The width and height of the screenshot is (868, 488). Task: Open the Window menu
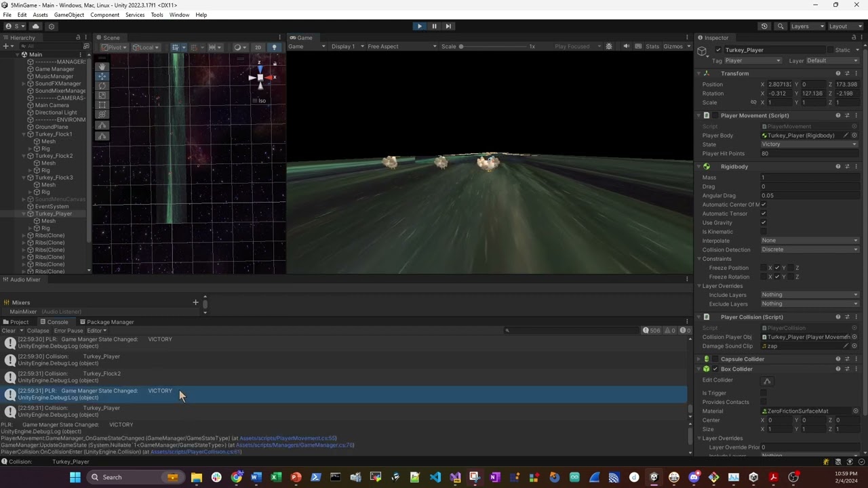179,15
